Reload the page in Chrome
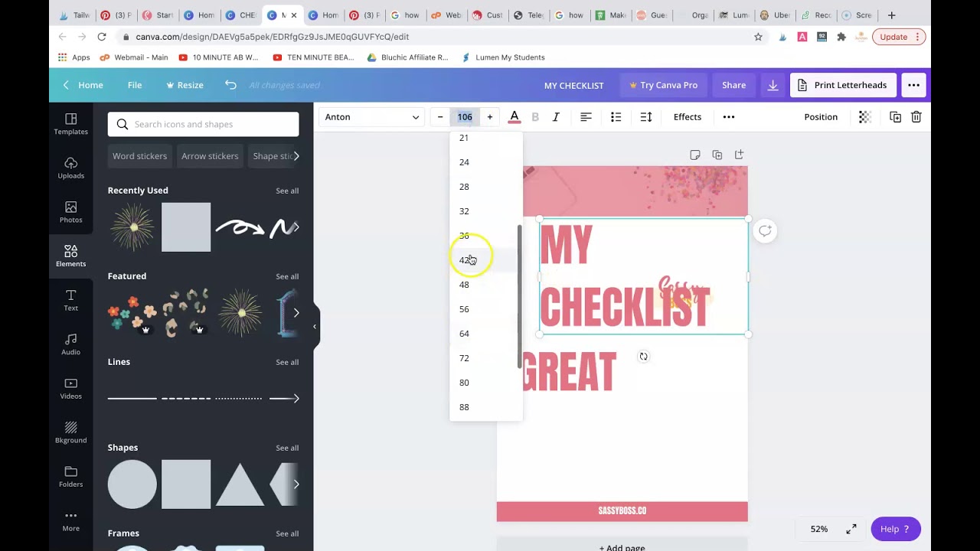Image resolution: width=980 pixels, height=551 pixels. pos(102,37)
